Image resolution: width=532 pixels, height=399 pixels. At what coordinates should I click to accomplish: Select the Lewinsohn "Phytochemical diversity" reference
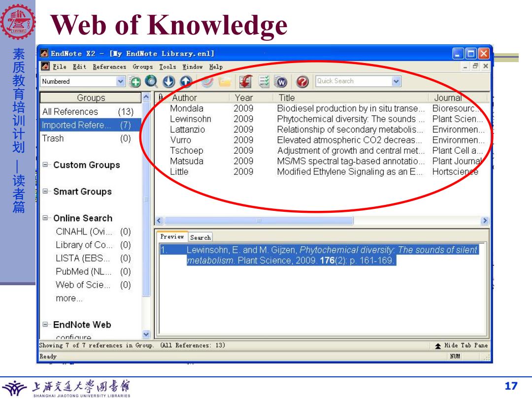[x=322, y=119]
